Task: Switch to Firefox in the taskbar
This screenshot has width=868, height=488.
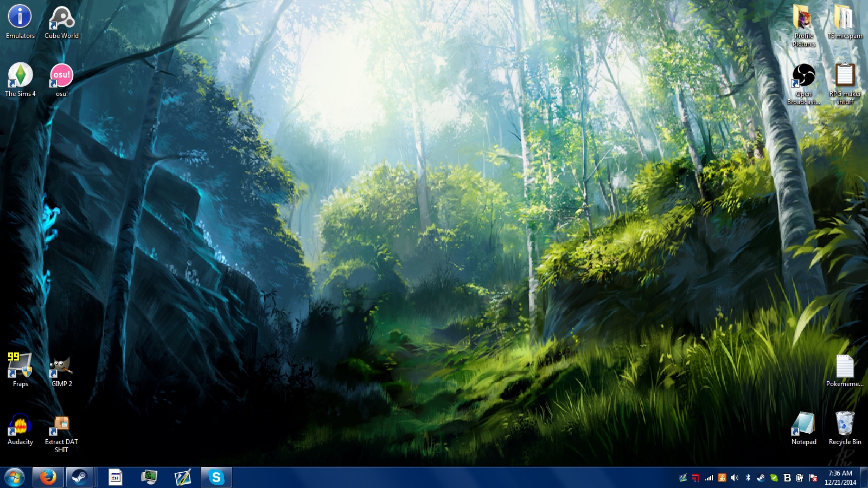Action: pos(48,477)
